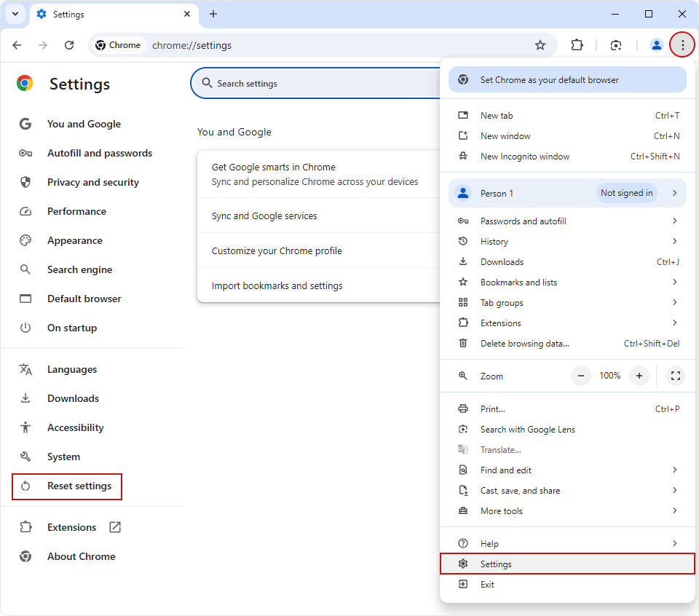Expand Passwords and autofill submenu
This screenshot has height=616, width=699.
coord(567,221)
